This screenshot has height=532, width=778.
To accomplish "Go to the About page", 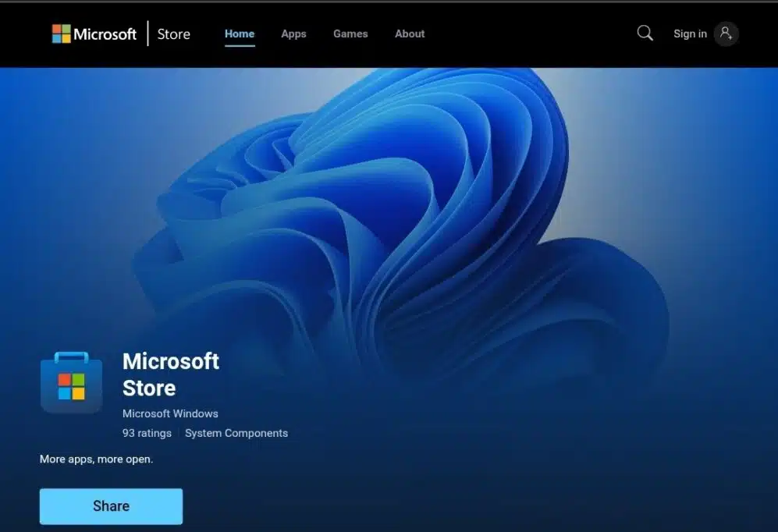I will pyautogui.click(x=410, y=34).
